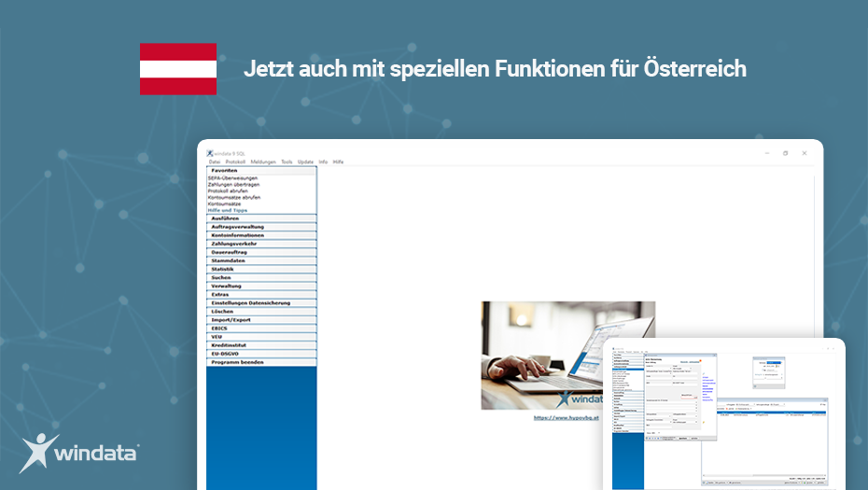Expand the Extras section
868x490 pixels.
261,295
